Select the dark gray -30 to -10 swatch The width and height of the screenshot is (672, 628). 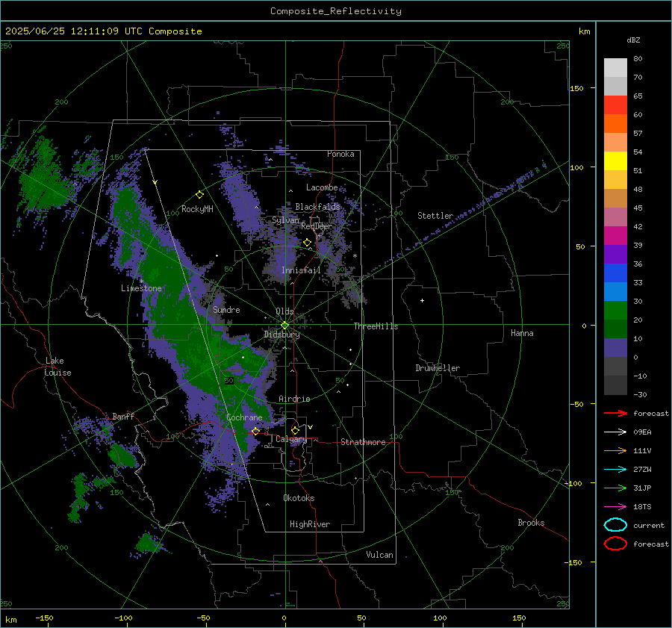point(615,385)
